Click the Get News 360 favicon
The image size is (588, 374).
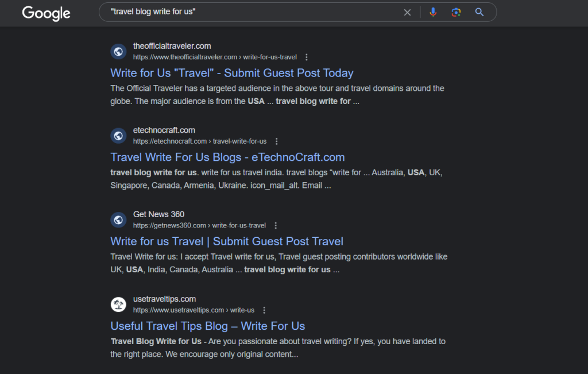click(x=118, y=219)
